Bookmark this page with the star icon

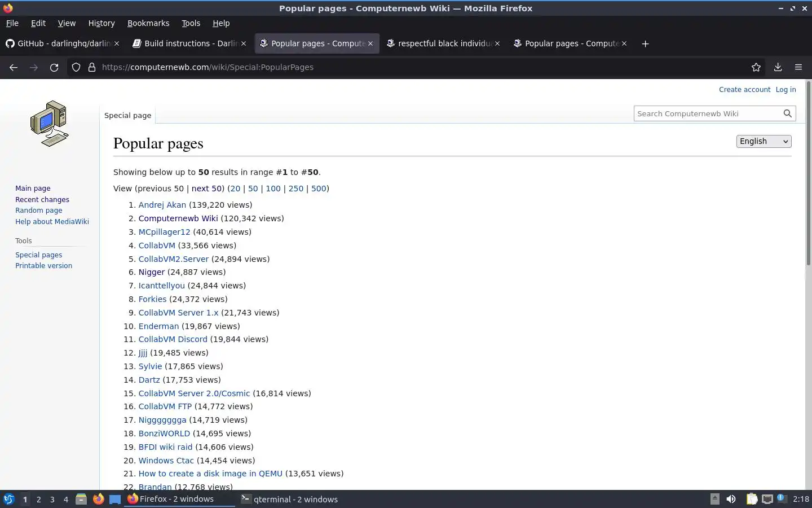(x=756, y=67)
